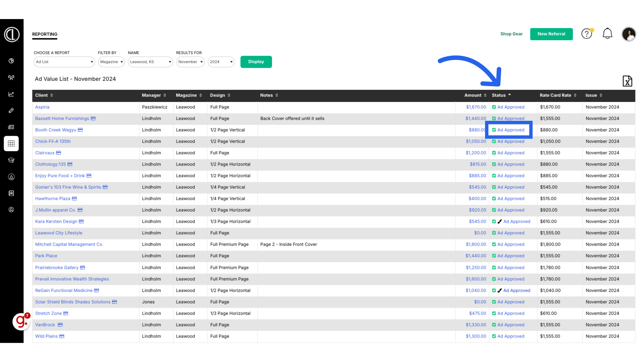Open the people group sidebar icon
Viewport: 644px width, 362px height.
point(11,77)
